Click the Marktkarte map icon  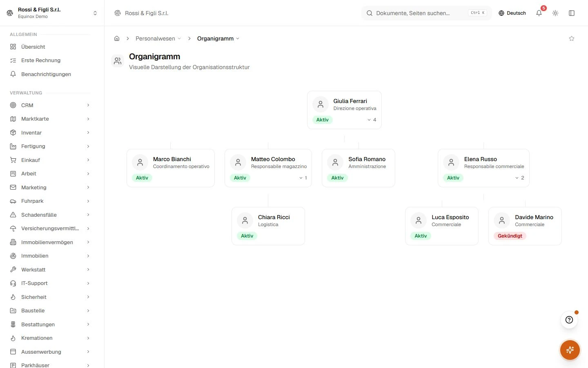13,119
